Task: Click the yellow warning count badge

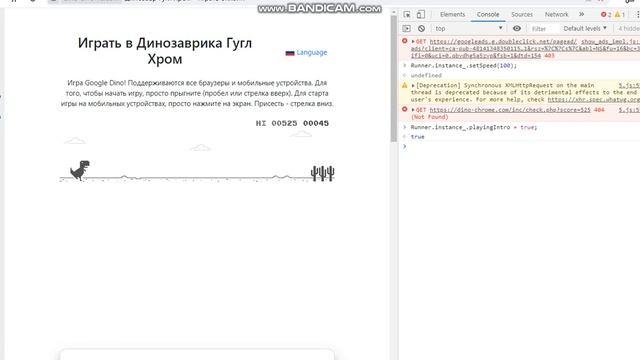Action: pyautogui.click(x=620, y=15)
